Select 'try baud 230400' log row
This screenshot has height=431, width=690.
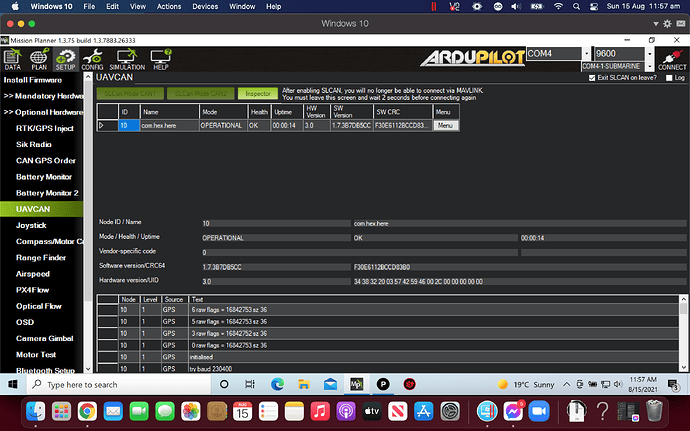pyautogui.click(x=388, y=368)
